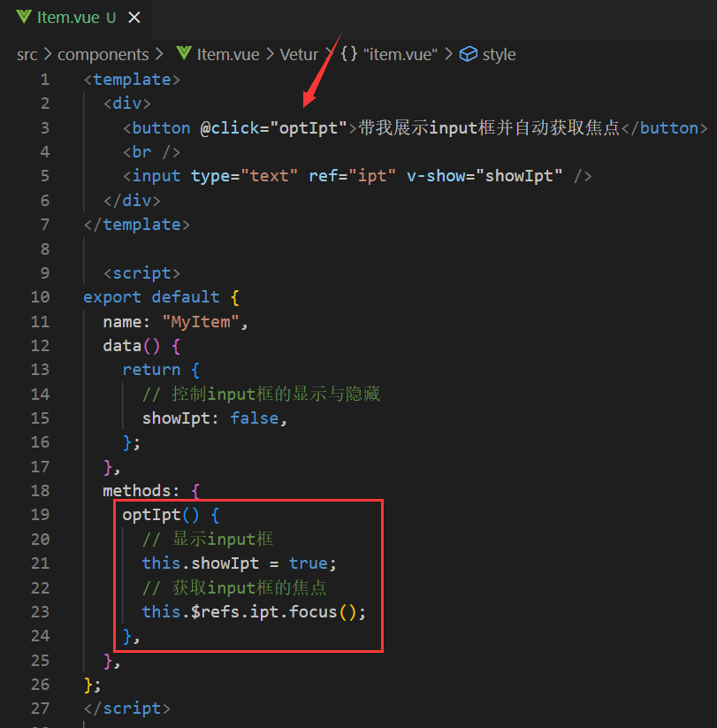
Task: Close the Item.vue tab
Action: click(134, 18)
